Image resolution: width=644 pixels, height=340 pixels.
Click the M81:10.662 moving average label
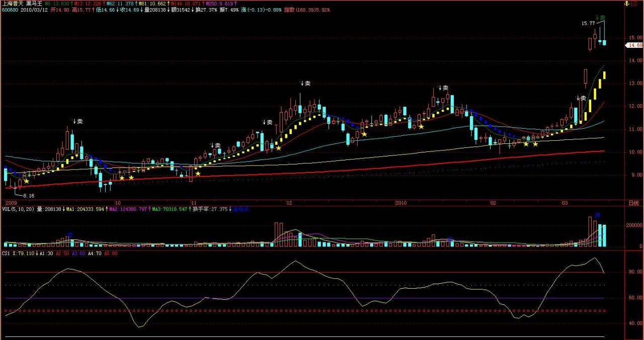[x=152, y=3]
